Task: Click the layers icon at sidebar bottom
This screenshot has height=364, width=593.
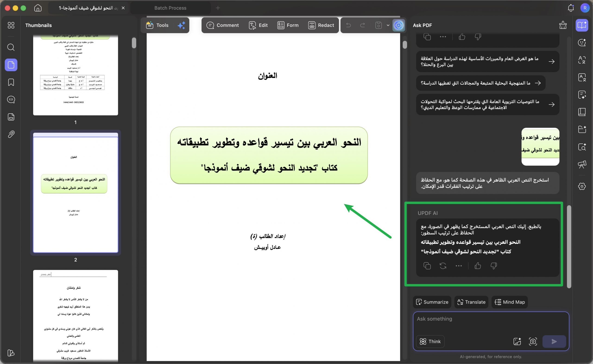Action: click(x=11, y=353)
